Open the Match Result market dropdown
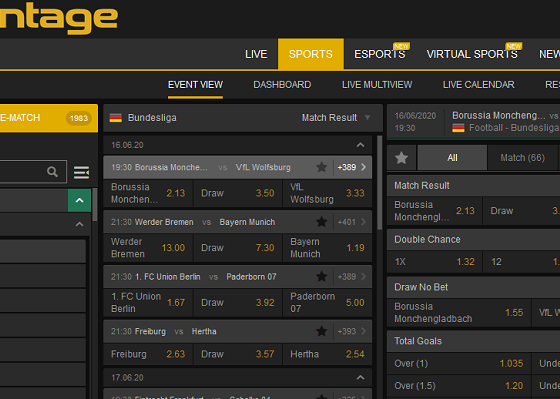Viewport: 560px width, 399px height. coord(336,118)
